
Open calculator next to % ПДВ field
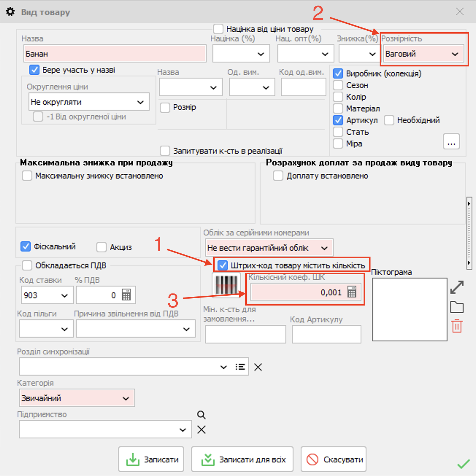[126, 295]
